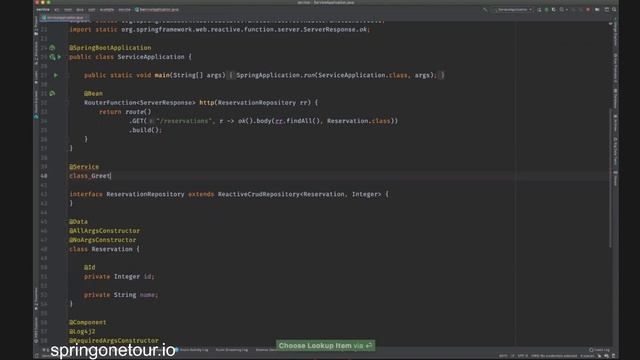The height and width of the screenshot is (360, 640).
Task: Click the text 'class Greet' on line 40
Action: pos(90,176)
